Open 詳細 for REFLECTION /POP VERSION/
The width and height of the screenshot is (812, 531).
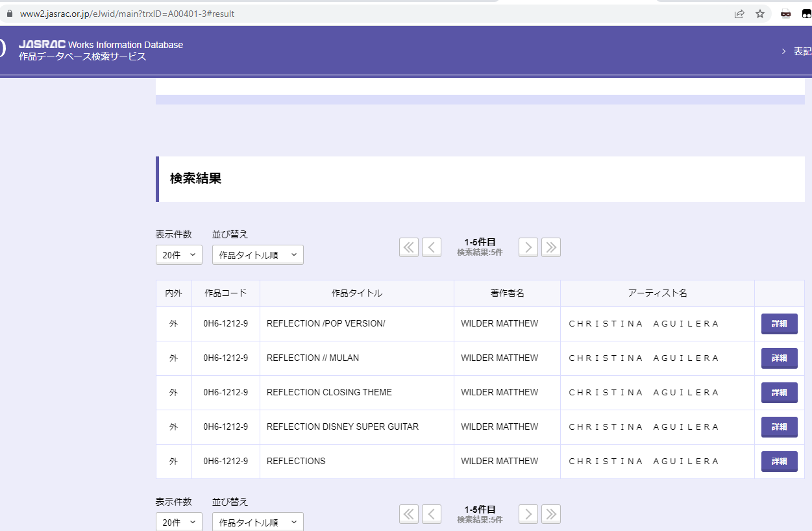click(779, 324)
